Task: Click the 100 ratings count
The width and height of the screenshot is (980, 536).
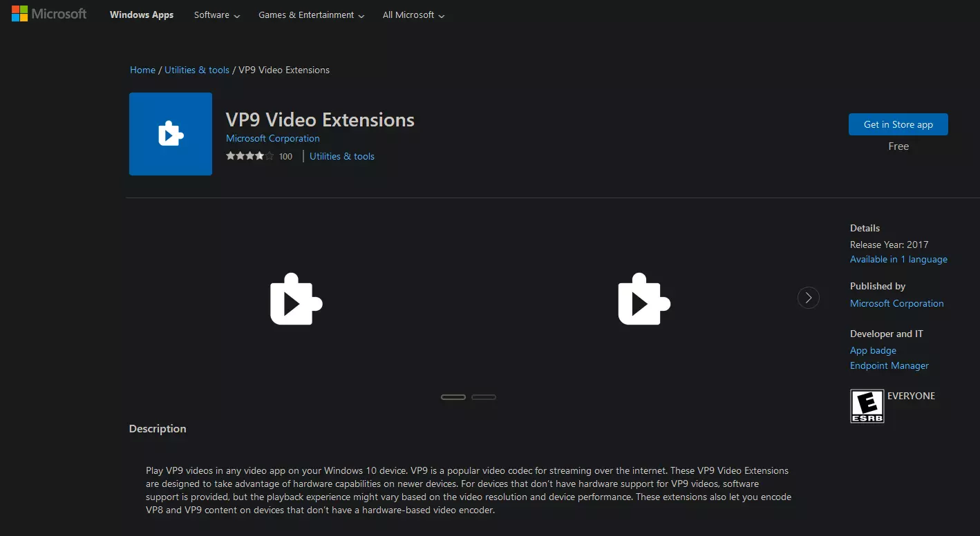Action: click(x=285, y=157)
